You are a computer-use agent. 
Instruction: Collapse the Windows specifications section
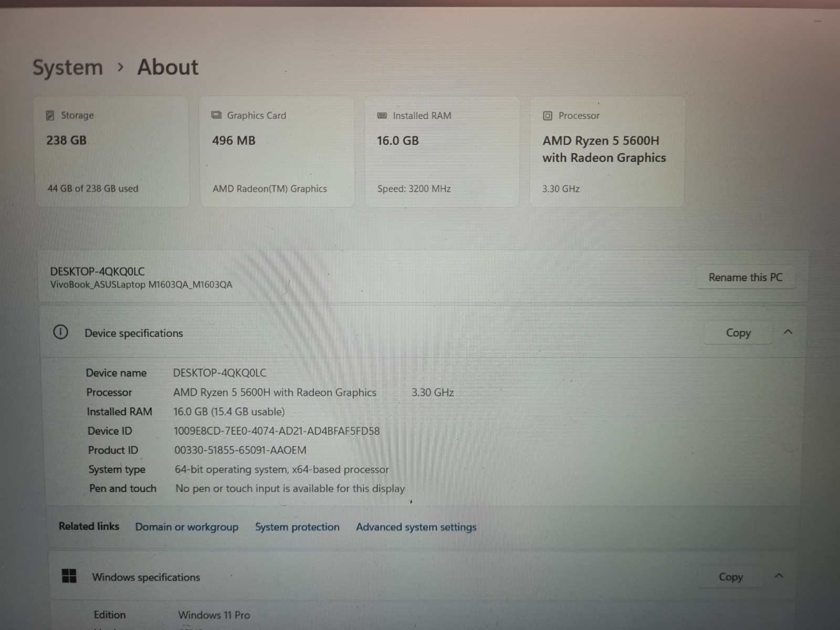[x=779, y=576]
